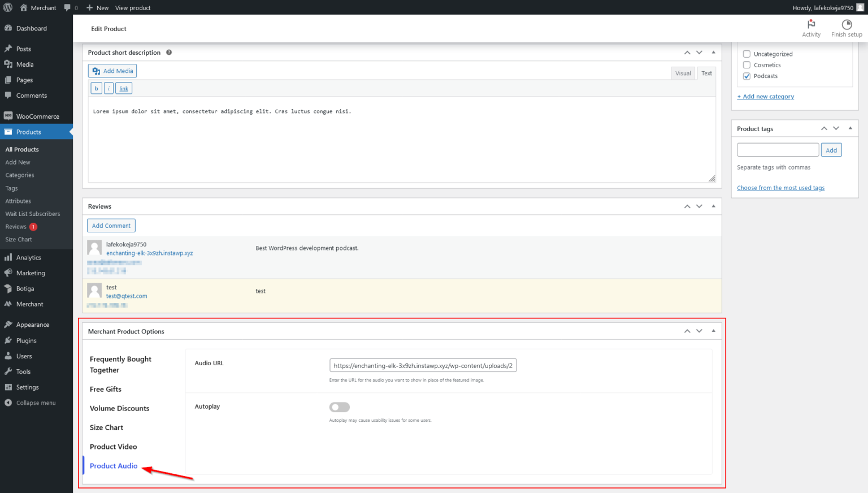Open Choose from the most used tags
Screen dimensions: 868x493
coord(780,188)
